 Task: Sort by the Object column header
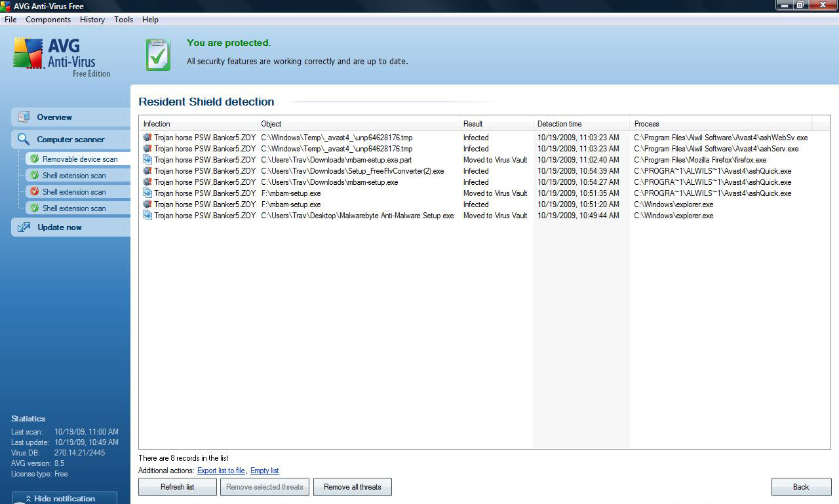point(358,124)
